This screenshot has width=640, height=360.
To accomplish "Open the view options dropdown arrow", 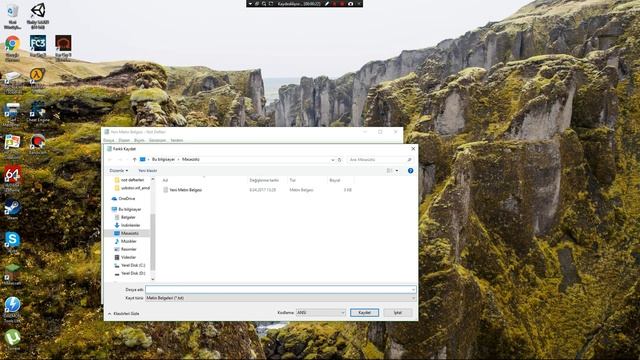I will [x=397, y=171].
